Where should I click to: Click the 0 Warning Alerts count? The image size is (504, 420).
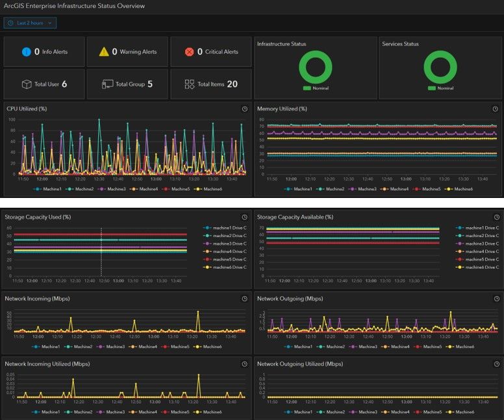(x=114, y=52)
